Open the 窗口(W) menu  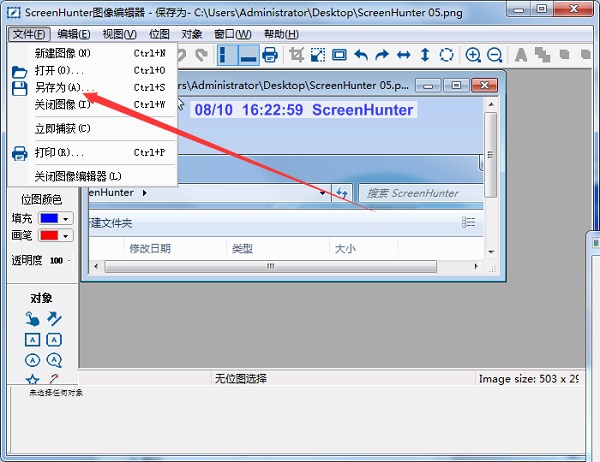coord(232,34)
